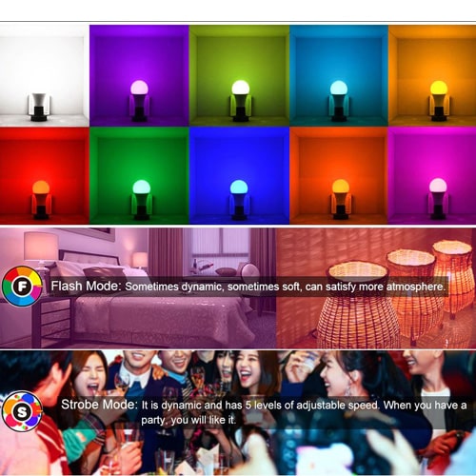Select the deep blue bulb tile
The image size is (476, 476).
(239, 176)
